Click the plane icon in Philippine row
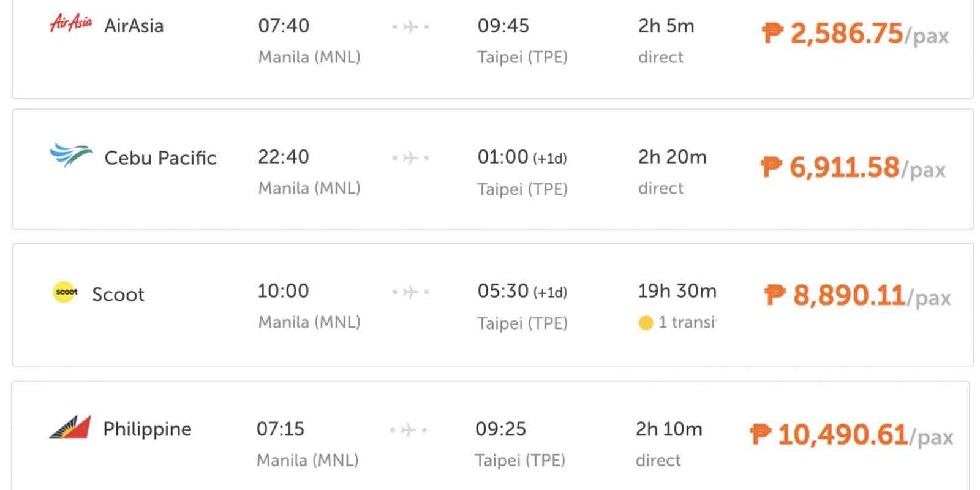Image resolution: width=980 pixels, height=490 pixels. (408, 430)
